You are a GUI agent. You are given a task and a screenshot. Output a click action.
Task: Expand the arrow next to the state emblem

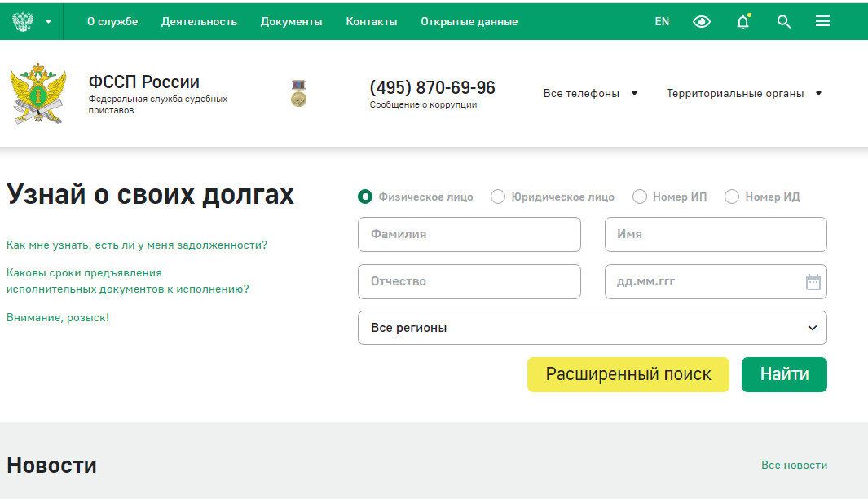49,21
